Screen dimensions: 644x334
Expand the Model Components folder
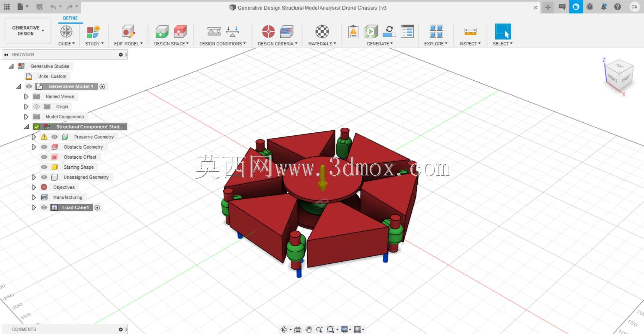click(x=26, y=117)
